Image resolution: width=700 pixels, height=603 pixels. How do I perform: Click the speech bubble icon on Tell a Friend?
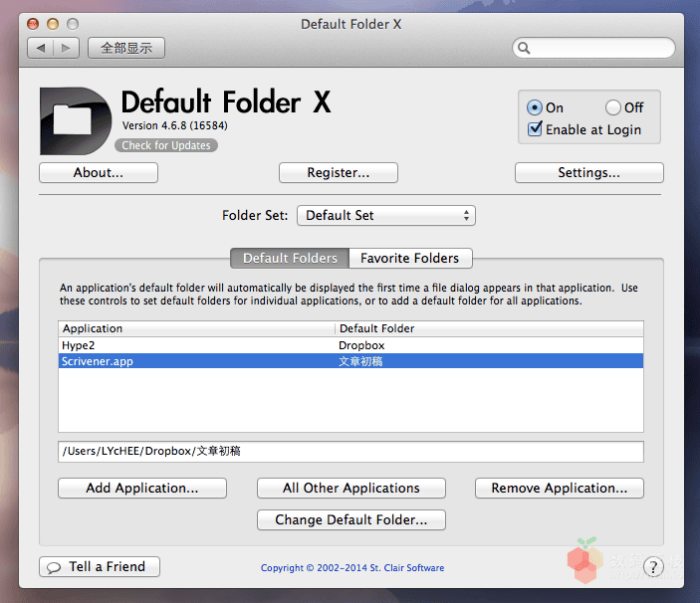click(x=54, y=567)
